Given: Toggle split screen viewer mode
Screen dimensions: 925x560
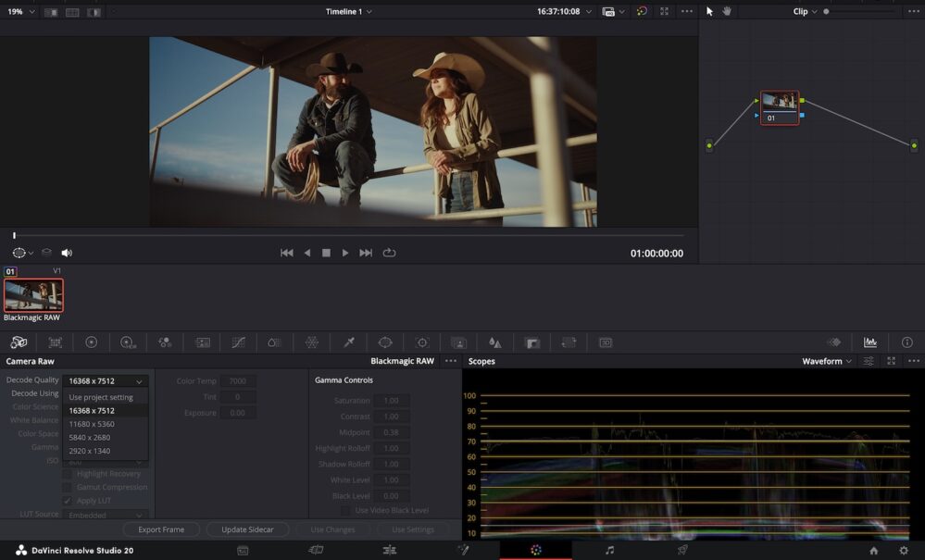Looking at the screenshot, I should click(x=72, y=12).
